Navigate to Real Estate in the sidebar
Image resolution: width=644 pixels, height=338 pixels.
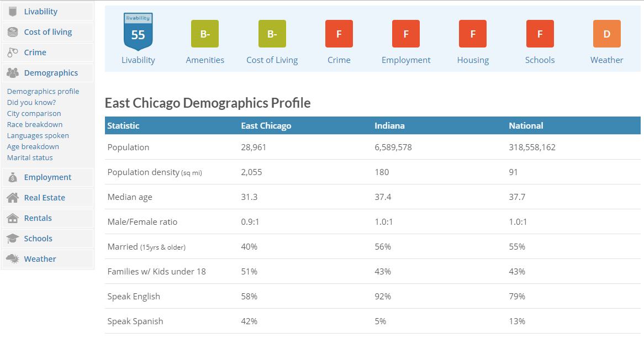[x=47, y=198]
